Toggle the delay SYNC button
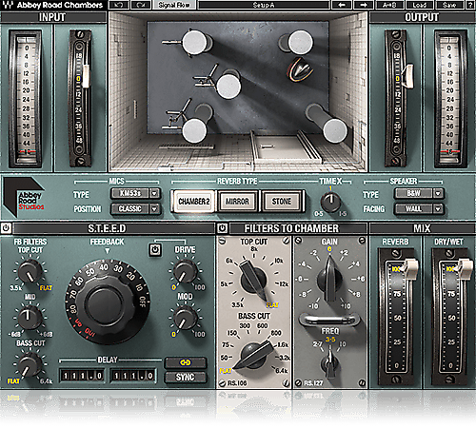The width and height of the screenshot is (476, 448). point(186,377)
